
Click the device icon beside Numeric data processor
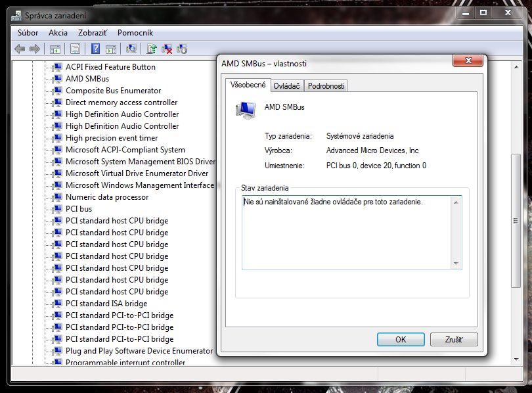point(58,197)
